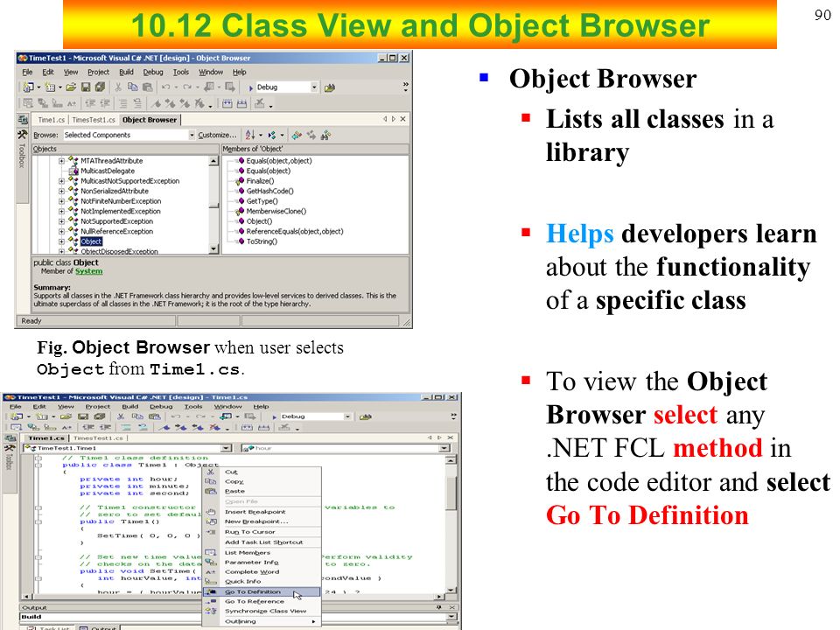This screenshot has height=630, width=840.
Task: Click Start arrow in Time1.cs window toolbar
Action: pyautogui.click(x=274, y=416)
